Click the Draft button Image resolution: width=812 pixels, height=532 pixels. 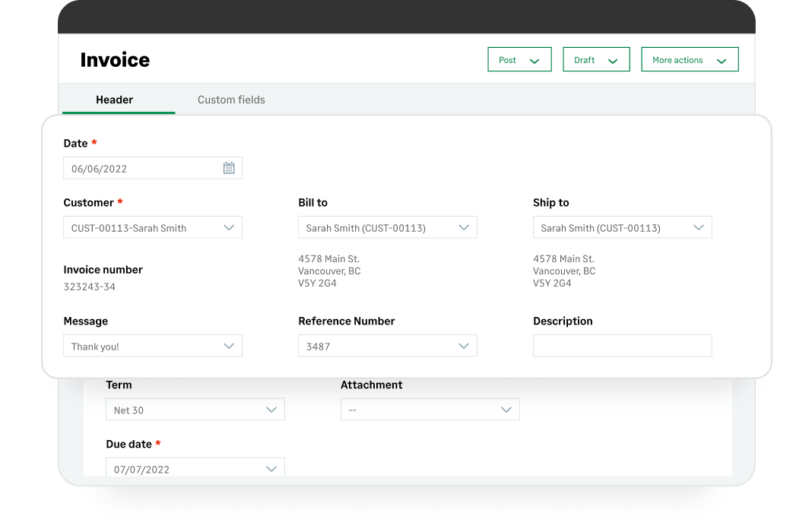pos(586,59)
